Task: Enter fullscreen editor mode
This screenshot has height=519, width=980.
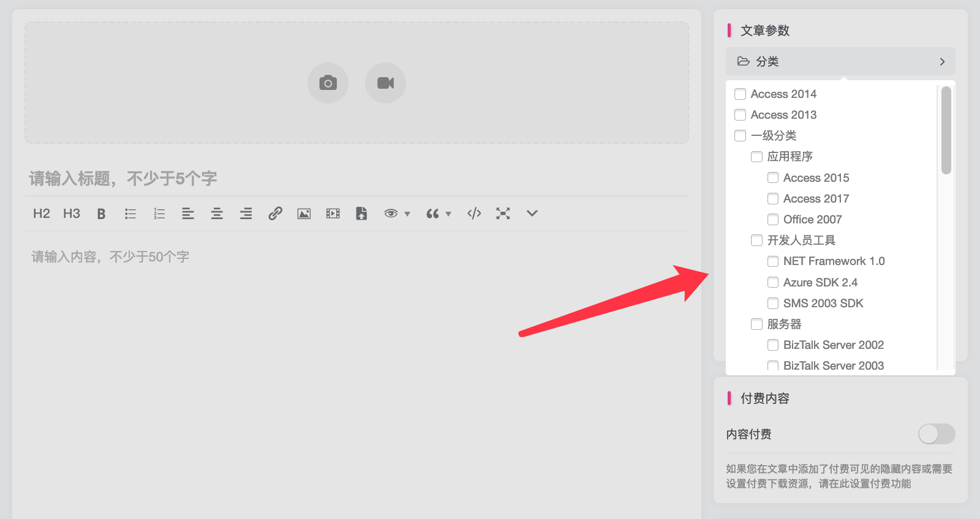Action: 503,214
